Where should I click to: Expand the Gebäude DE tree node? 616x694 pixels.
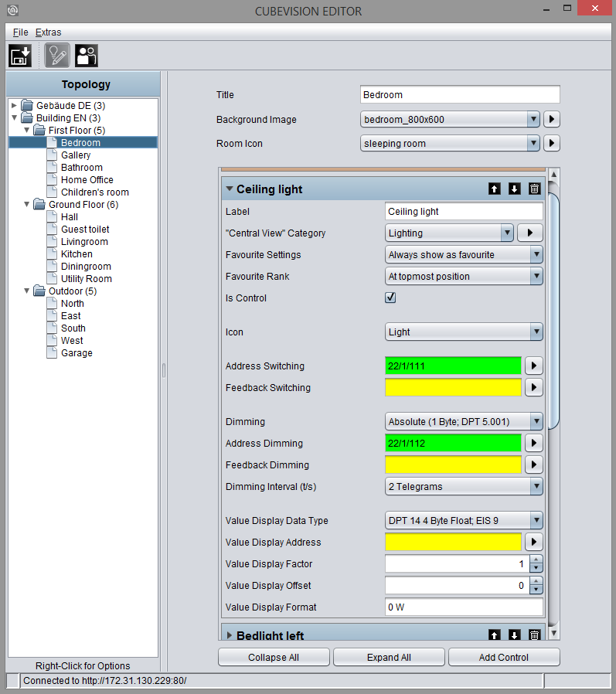tap(14, 105)
